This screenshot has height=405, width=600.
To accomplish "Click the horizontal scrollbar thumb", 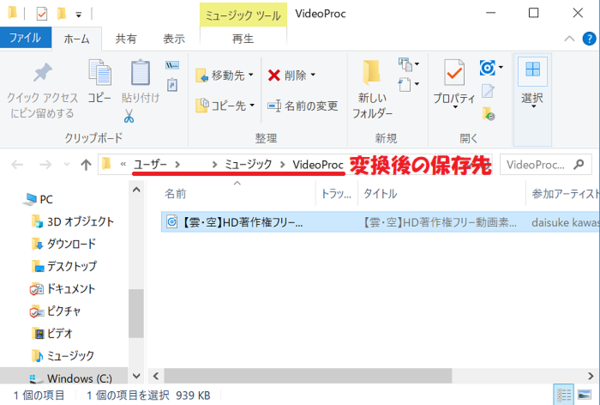I will (308, 376).
